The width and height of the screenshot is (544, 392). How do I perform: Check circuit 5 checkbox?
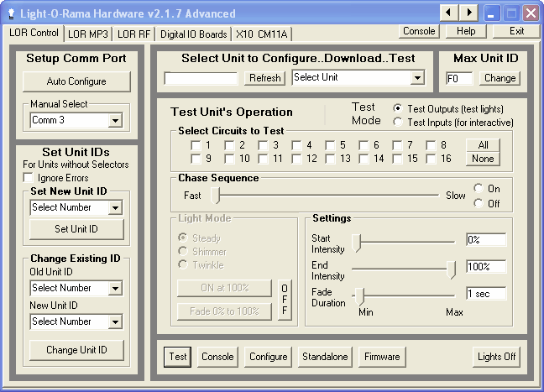330,145
